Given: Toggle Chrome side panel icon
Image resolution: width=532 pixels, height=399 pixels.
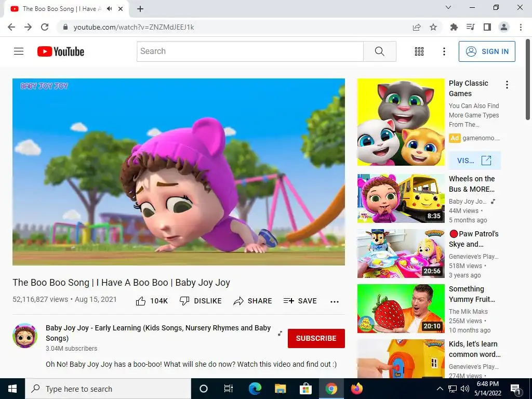Looking at the screenshot, I should click(x=487, y=27).
